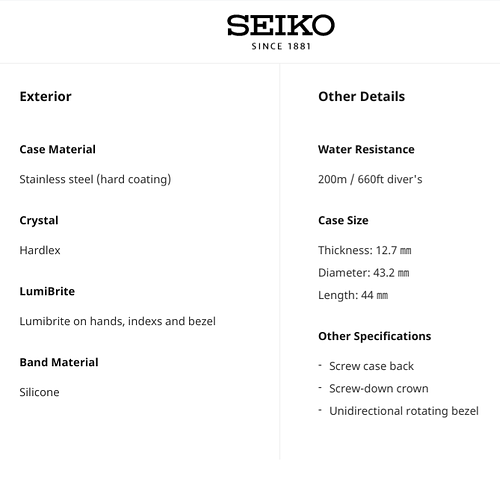Click Unidirectional rotating bezel list item
The width and height of the screenshot is (500, 500).
404,411
